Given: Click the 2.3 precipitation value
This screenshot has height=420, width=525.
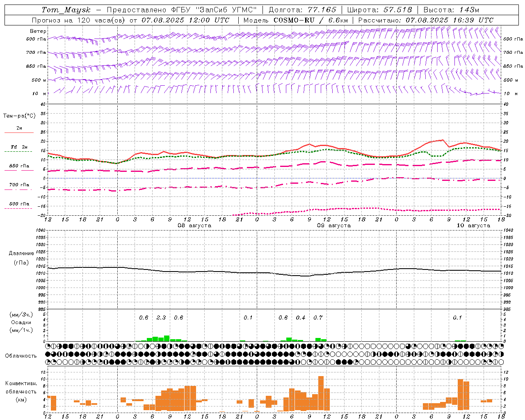Looking at the screenshot, I should (x=161, y=317).
